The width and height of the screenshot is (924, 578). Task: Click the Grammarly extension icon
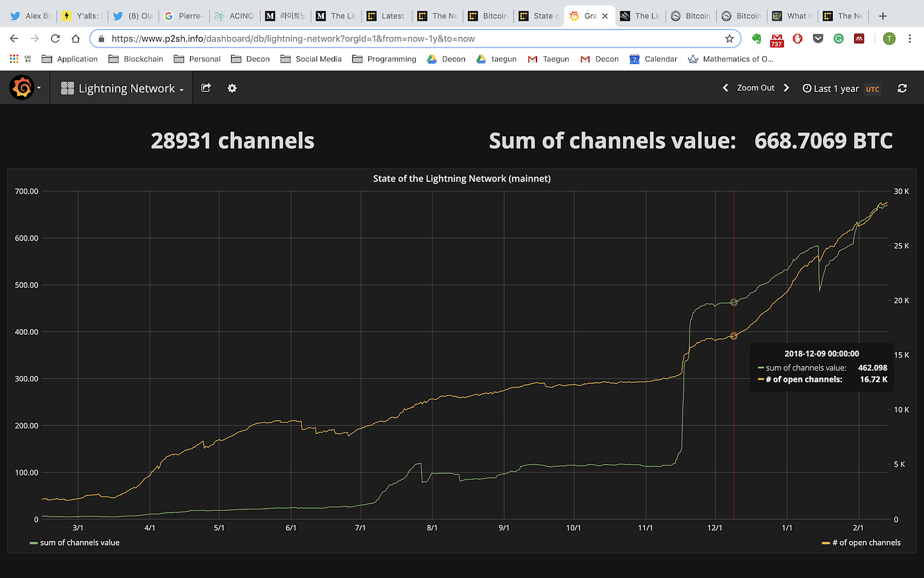[x=838, y=38]
